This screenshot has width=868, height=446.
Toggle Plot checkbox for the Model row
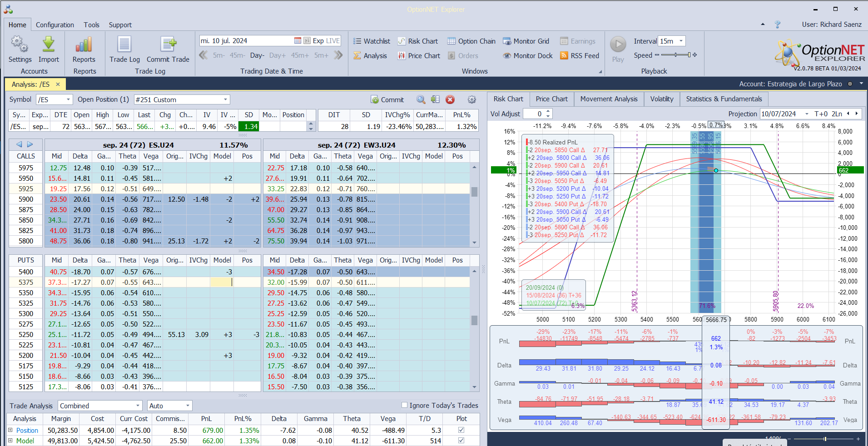(461, 441)
